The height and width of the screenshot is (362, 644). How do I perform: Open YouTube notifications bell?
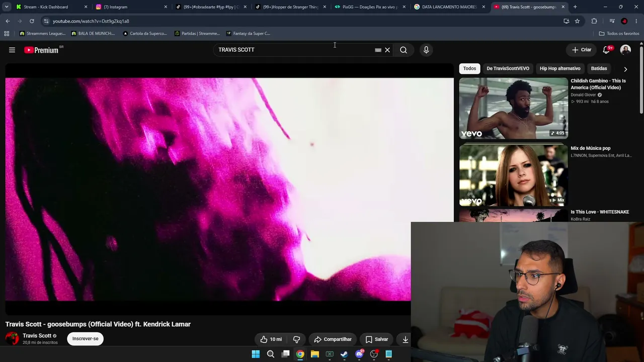(607, 50)
